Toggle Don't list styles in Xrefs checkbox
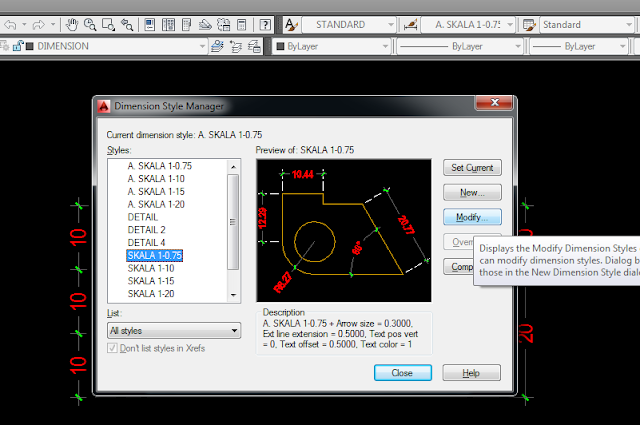Screen dimensions: 640x425 click(x=112, y=348)
